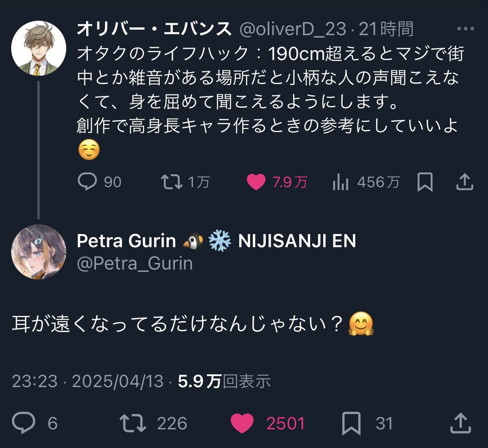Open the more options menu on the original tweet
Viewport: 488px width, 448px height.
point(465,29)
